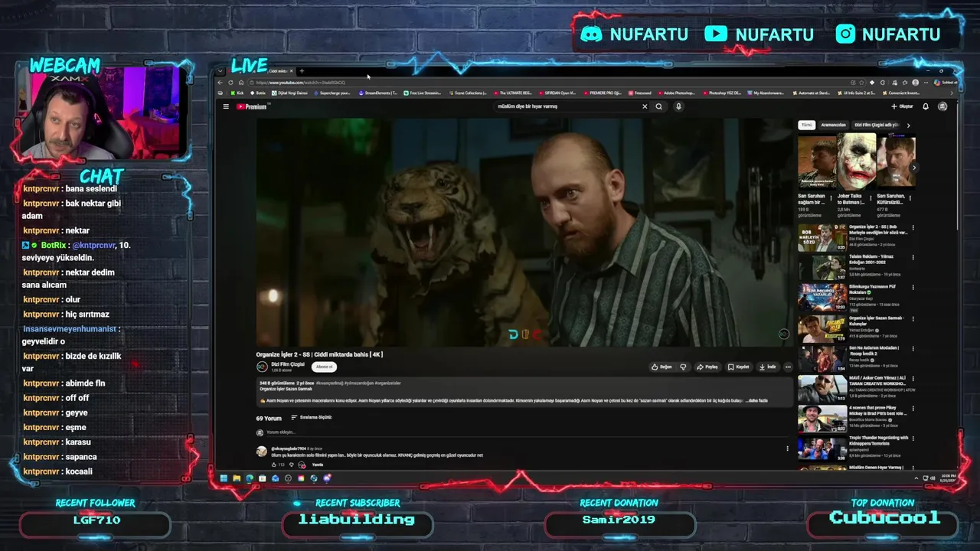Go to YouTube Premium home logo

pyautogui.click(x=252, y=106)
